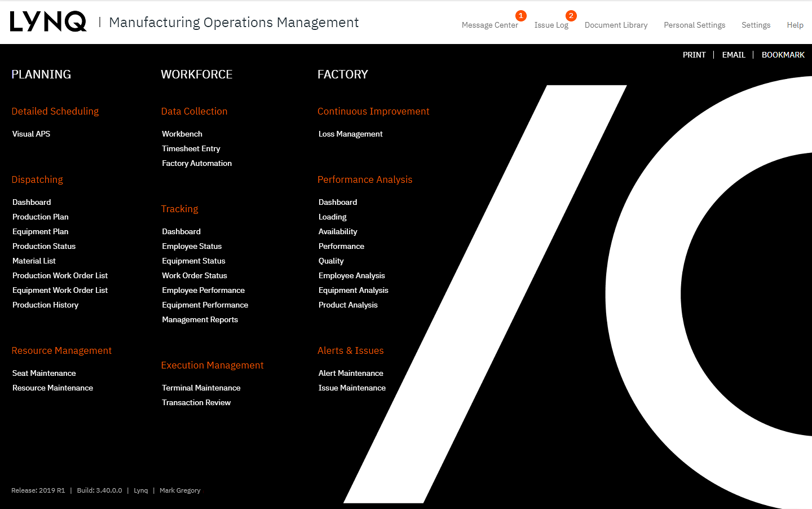Open Equipment Performance
The width and height of the screenshot is (812, 509).
tap(205, 305)
